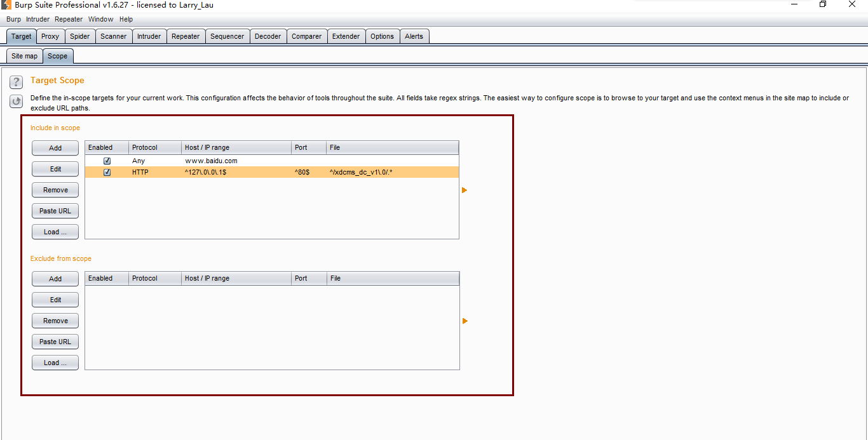Click the Exclude table Port column header
The image size is (868, 440).
(309, 278)
